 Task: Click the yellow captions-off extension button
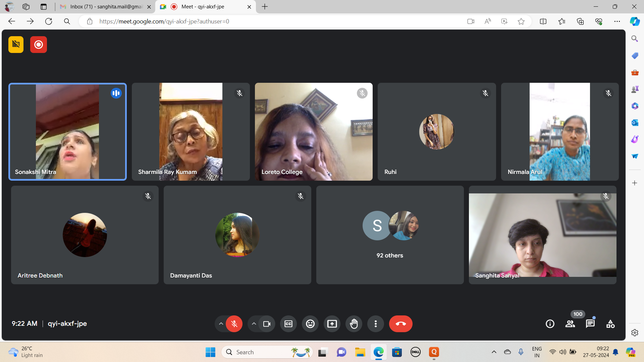pos(16,45)
